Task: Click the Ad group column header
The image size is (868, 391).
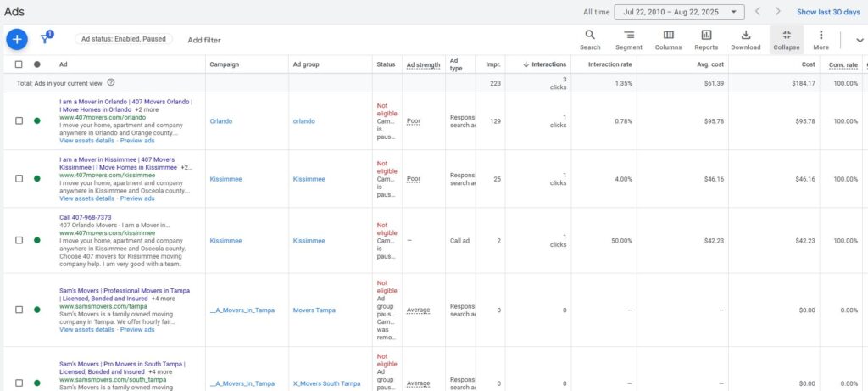Action: [x=306, y=64]
